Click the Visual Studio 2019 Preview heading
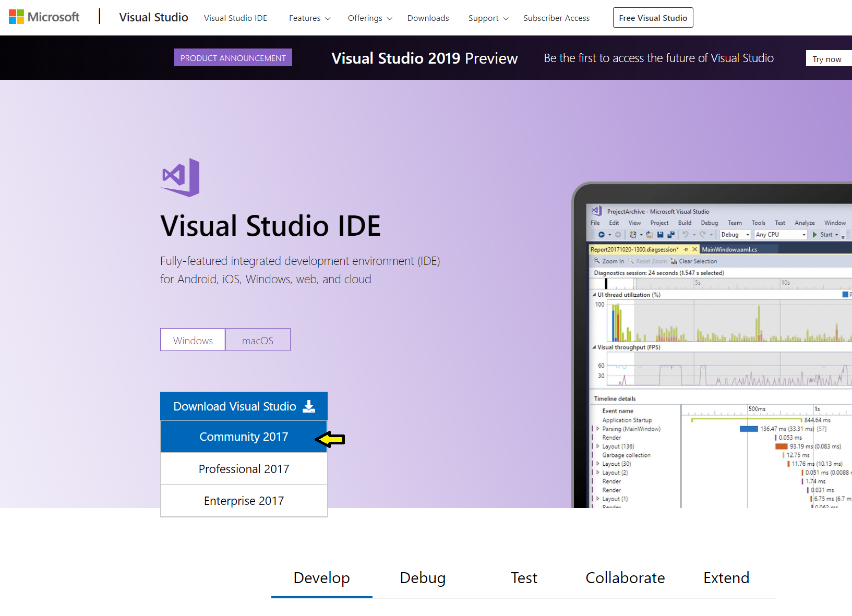Screen dimensions: 852x616 click(425, 58)
